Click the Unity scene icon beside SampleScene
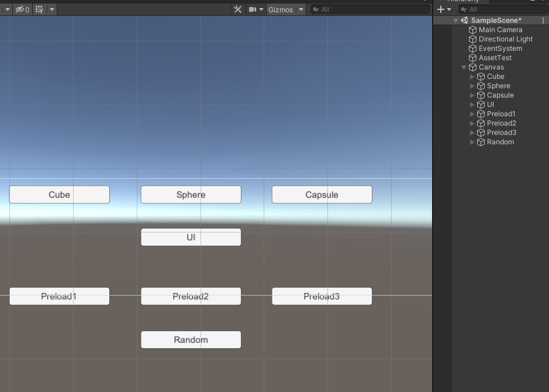 click(464, 20)
